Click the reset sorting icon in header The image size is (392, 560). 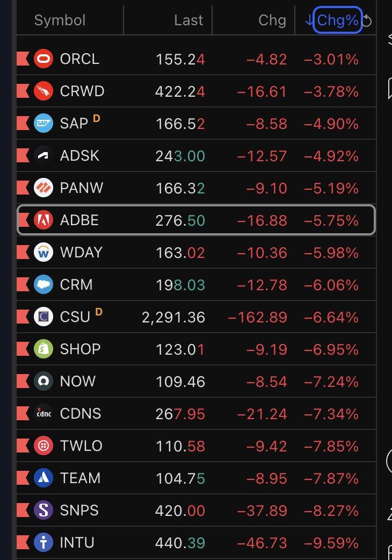(x=367, y=21)
